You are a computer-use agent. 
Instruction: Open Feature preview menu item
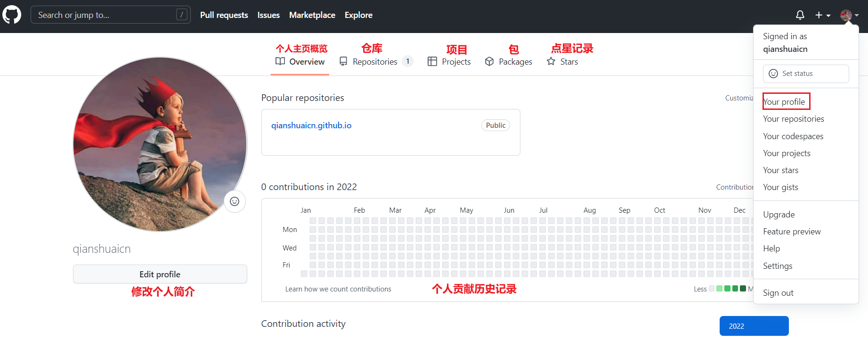coord(792,232)
